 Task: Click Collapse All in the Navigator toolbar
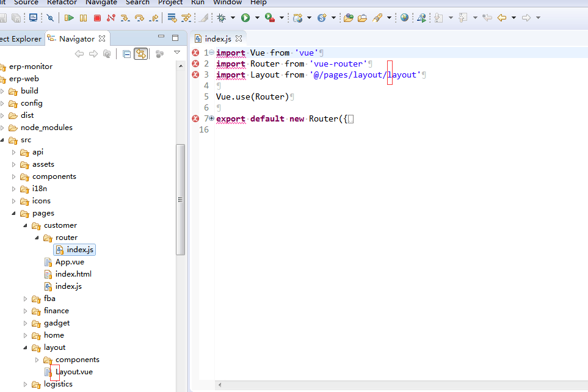(127, 54)
